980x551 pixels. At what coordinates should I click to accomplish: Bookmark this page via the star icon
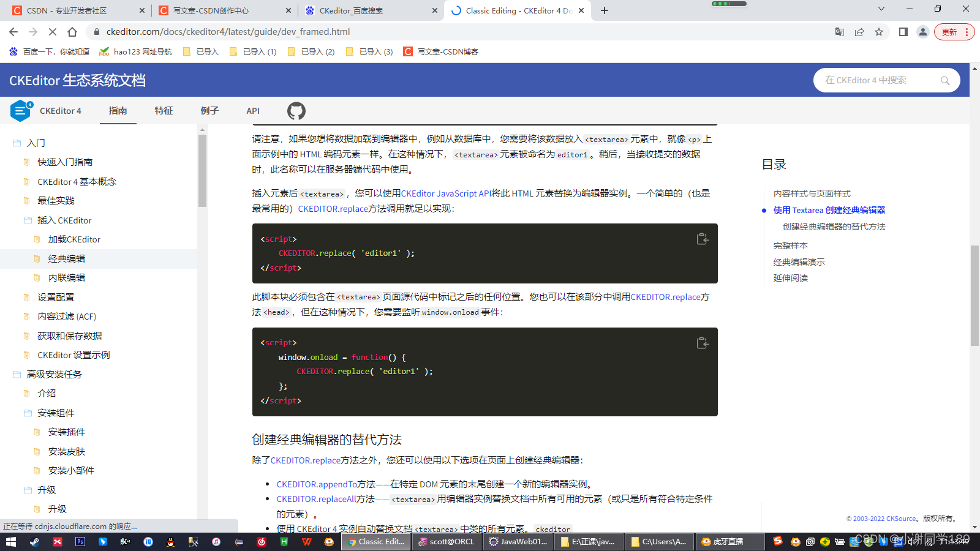(880, 32)
